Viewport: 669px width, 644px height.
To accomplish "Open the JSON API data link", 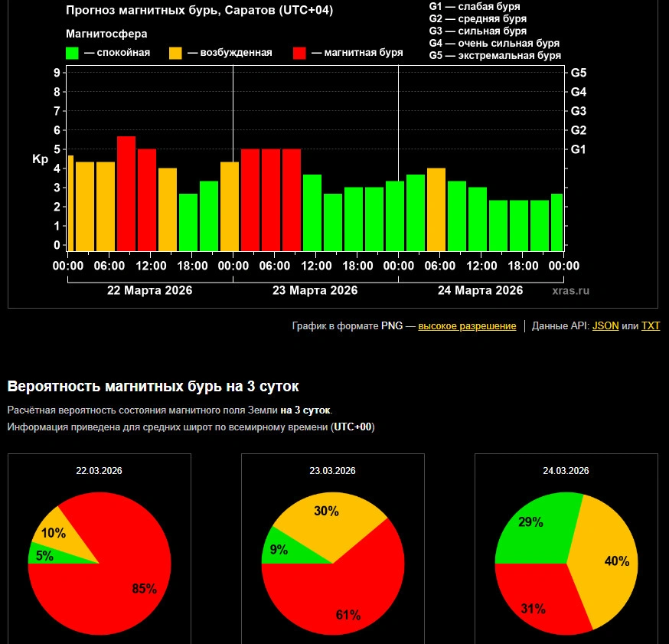I will 605,325.
